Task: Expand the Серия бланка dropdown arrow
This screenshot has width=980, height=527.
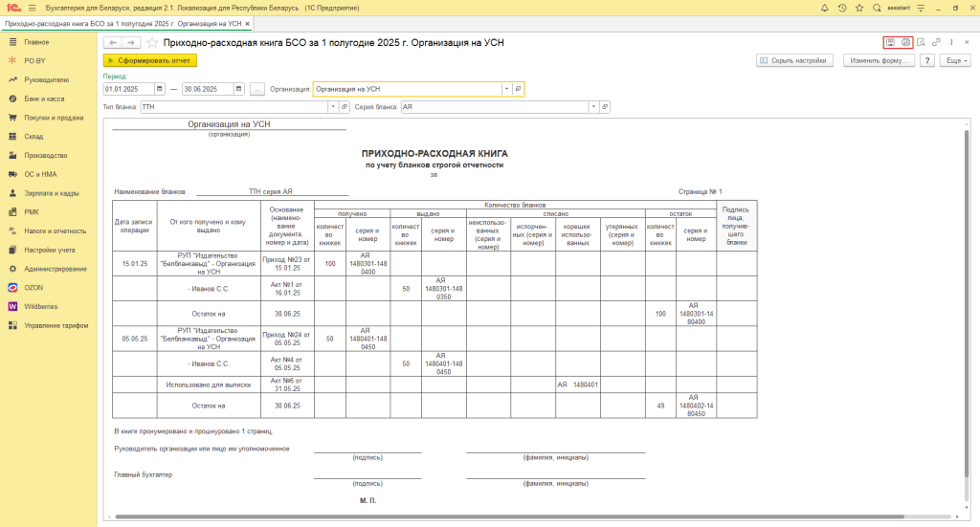Action: point(593,107)
